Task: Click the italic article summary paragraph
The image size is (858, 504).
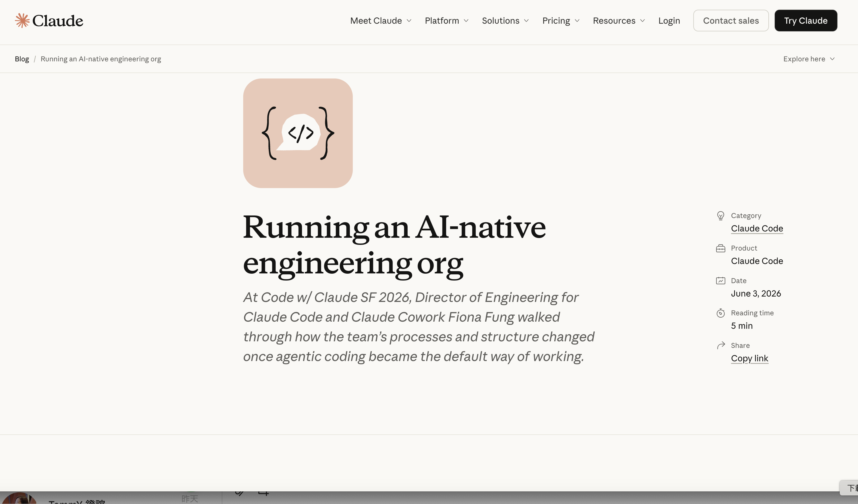Action: tap(419, 327)
